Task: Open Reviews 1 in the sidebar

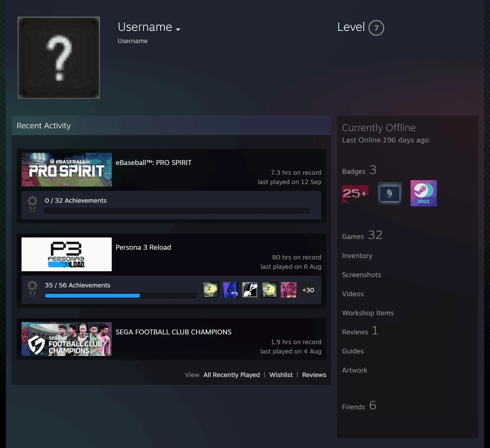Action: pos(360,331)
